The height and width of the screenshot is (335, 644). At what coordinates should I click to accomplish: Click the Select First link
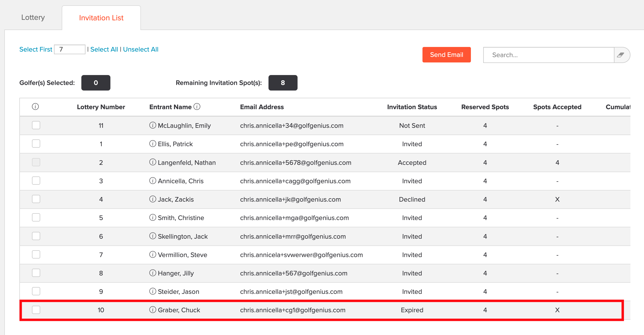coord(36,49)
